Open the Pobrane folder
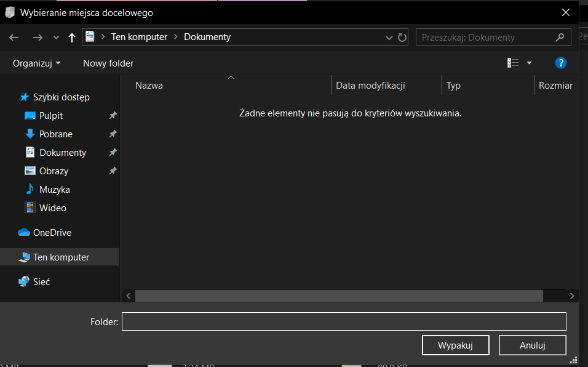Image resolution: width=588 pixels, height=367 pixels. click(55, 134)
